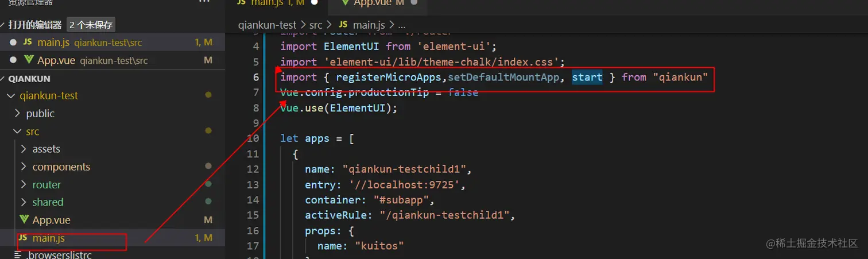Click main.js in the breadcrumb path
This screenshot has width=868, height=259.
(x=369, y=25)
